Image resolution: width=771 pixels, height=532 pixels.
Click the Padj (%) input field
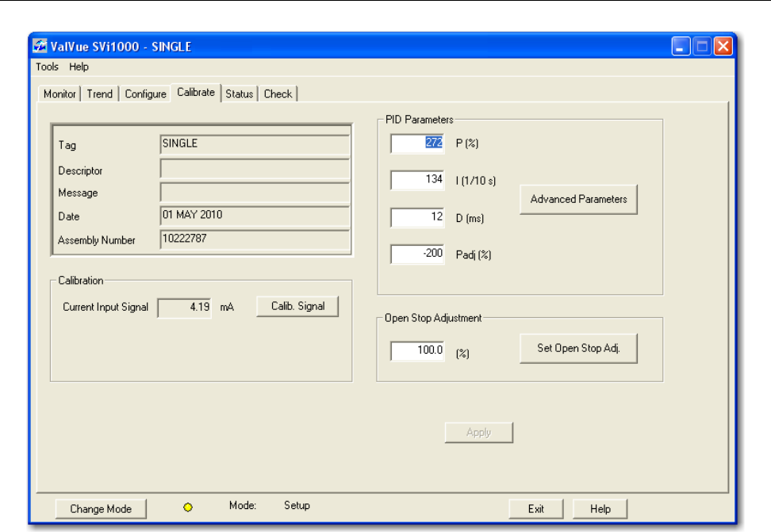417,255
